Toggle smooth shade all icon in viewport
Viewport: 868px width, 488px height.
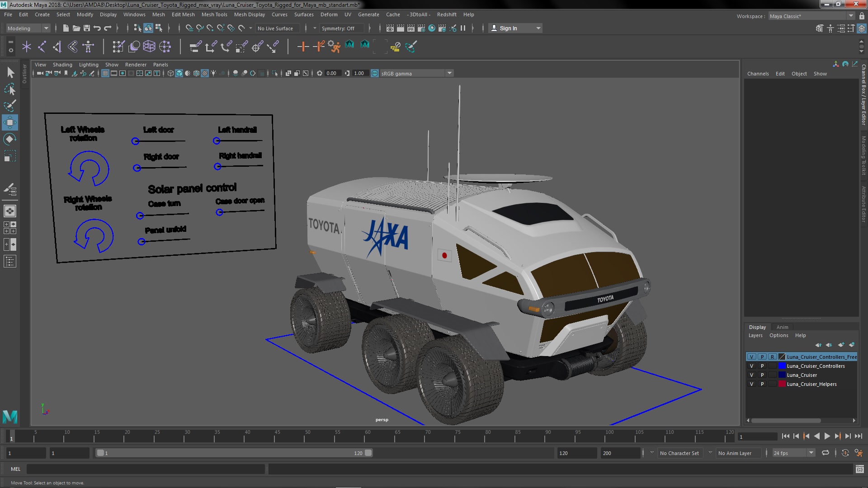(179, 73)
